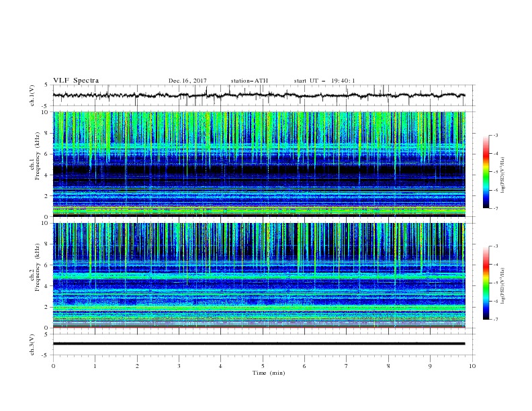Click the ch.3 flat black trace

(259, 344)
